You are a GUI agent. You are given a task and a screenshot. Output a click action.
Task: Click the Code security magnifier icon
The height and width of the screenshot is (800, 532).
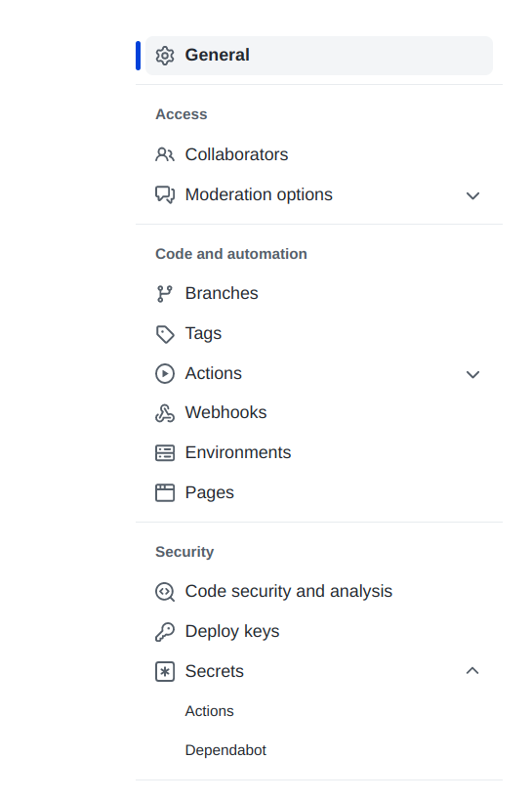[x=165, y=592]
